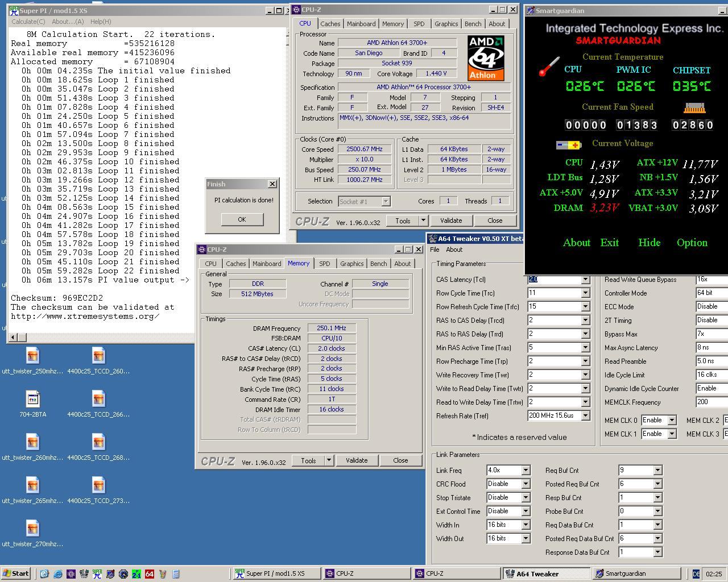Viewport: 728px width, 582px height.
Task: Click the Show Desktop quick launch icon
Action: tap(44, 574)
